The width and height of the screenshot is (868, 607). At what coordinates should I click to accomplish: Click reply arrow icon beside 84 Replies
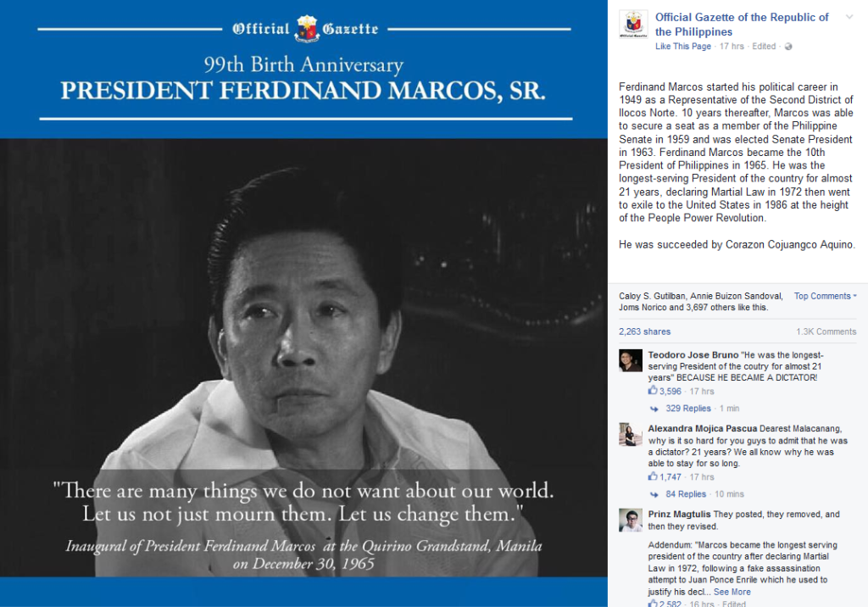coord(654,494)
